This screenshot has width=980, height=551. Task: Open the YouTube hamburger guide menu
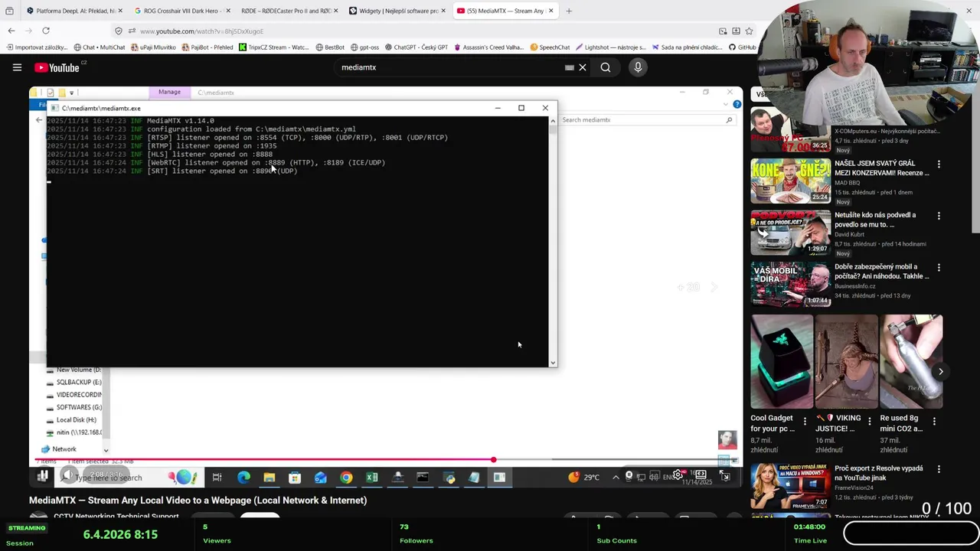[17, 67]
